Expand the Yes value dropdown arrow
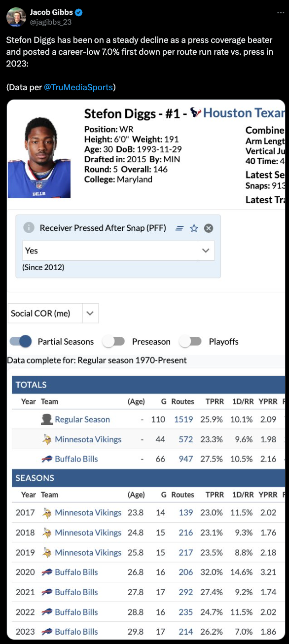Screen dimensions: 289x644 (206, 250)
